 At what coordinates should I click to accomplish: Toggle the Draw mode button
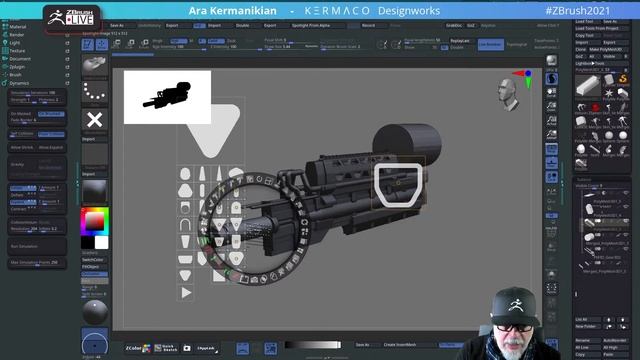(x=102, y=44)
